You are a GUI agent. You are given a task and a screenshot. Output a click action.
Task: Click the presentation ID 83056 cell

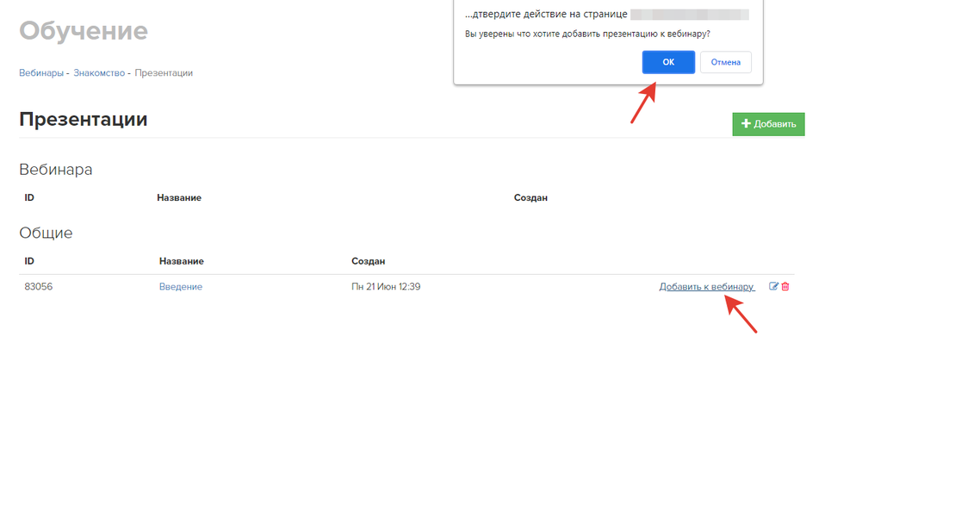point(39,287)
